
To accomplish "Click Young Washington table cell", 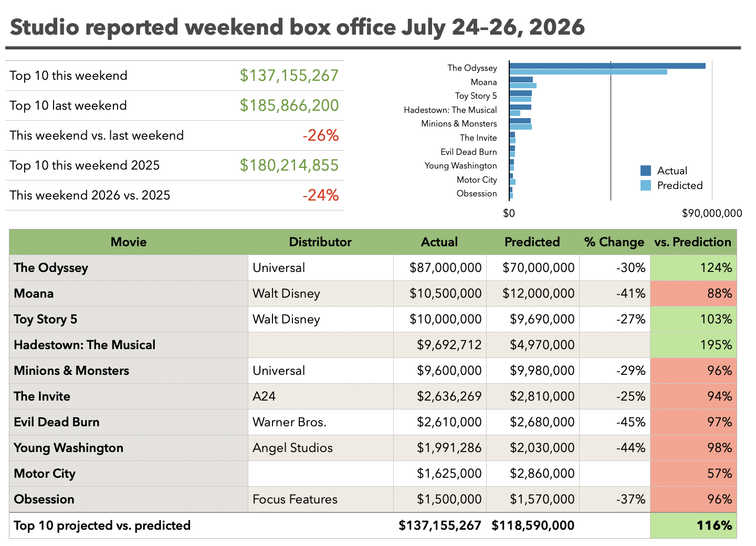I will (x=129, y=448).
